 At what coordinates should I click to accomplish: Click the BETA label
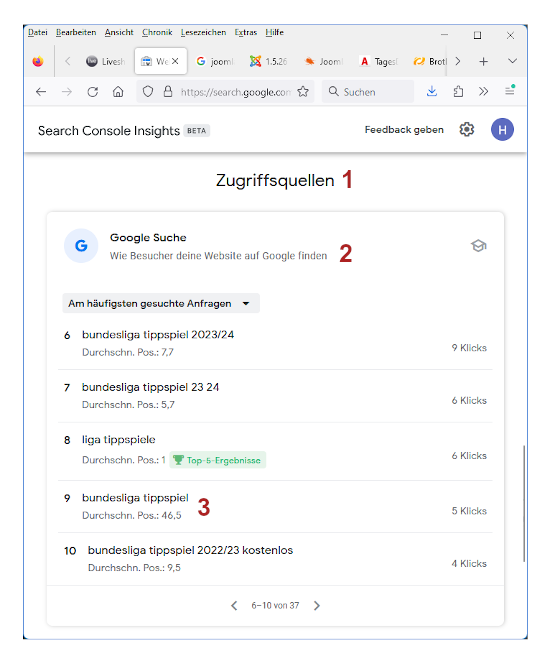point(197,131)
